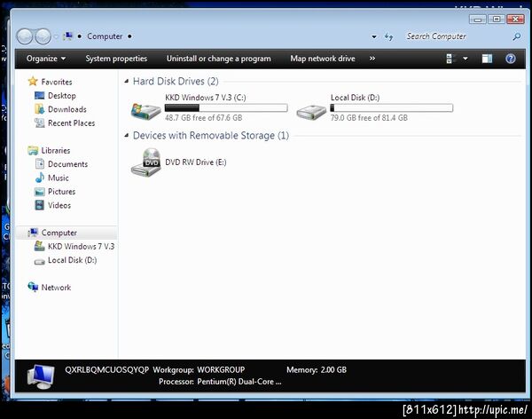This screenshot has width=532, height=419.
Task: Click the refresh button in address bar
Action: 389,36
